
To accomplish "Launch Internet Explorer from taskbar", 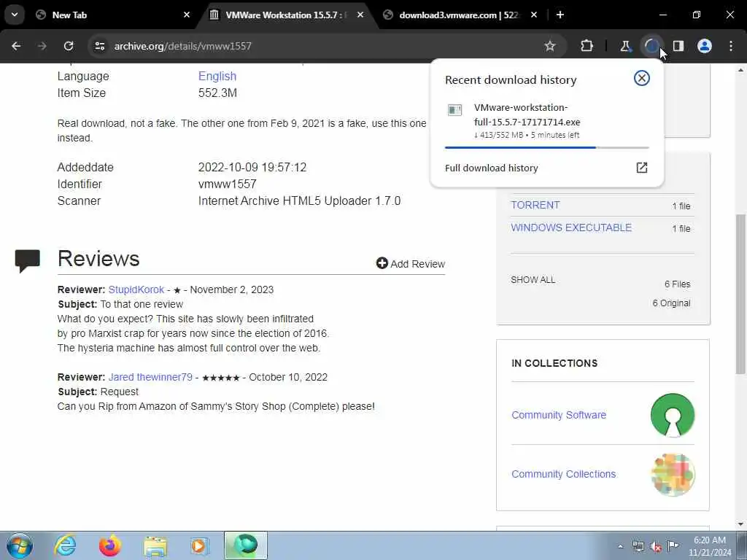I will 64,545.
